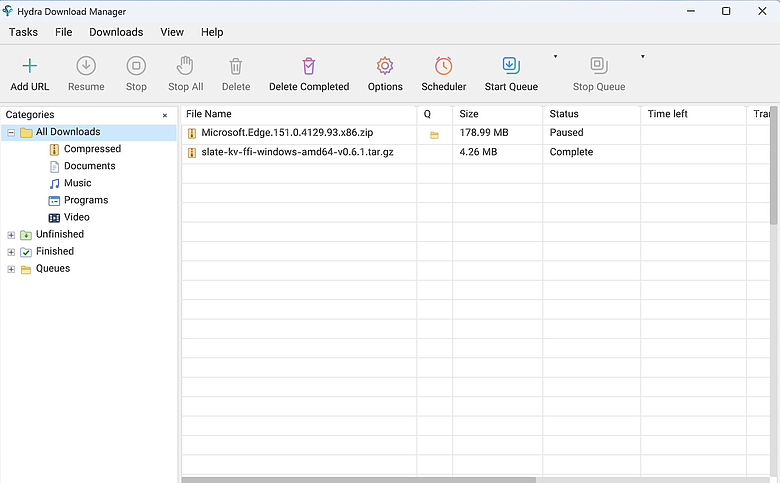Screen dimensions: 780x483
Task: Close the Categories panel
Action: pyautogui.click(x=165, y=115)
